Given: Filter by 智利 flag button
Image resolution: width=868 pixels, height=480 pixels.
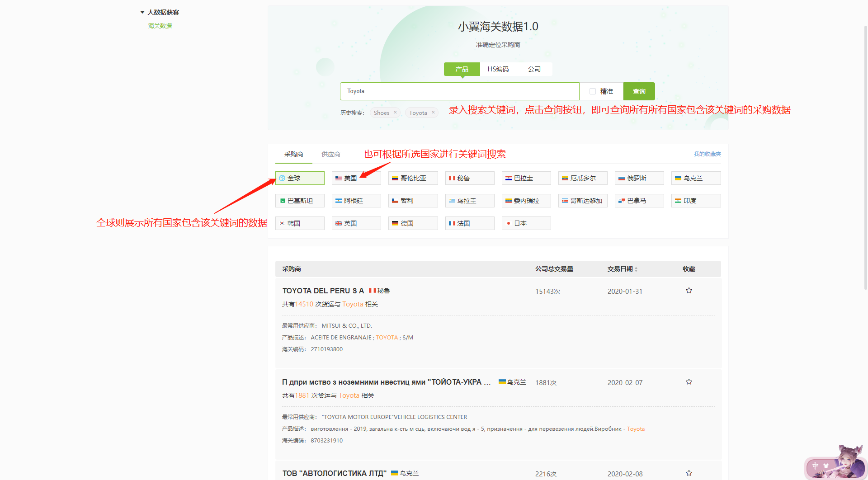Looking at the screenshot, I should pos(413,201).
